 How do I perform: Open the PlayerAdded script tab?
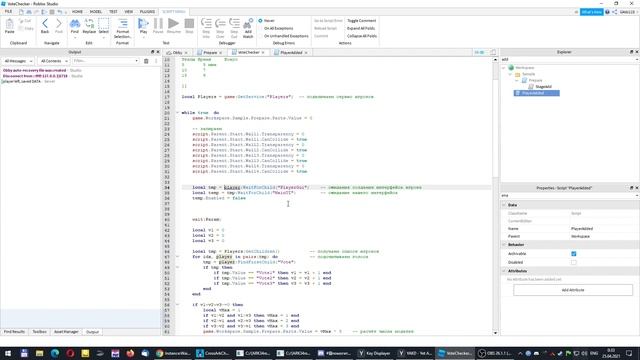tap(291, 53)
